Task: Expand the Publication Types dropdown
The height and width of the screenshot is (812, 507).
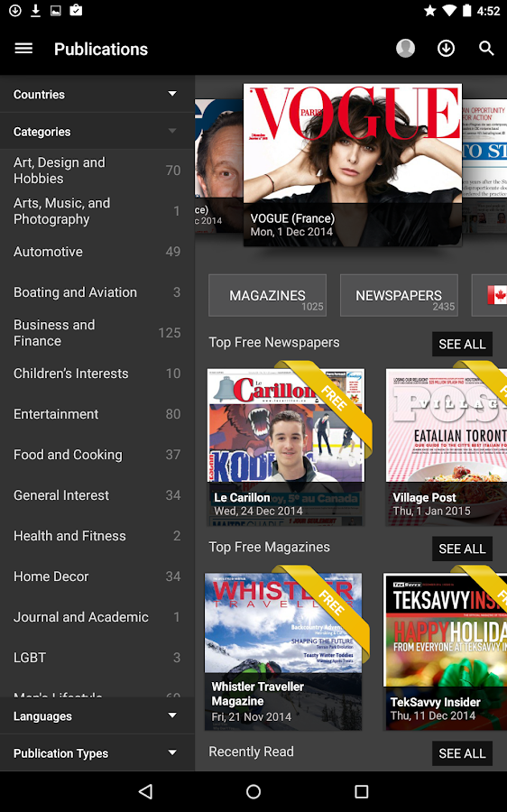Action: click(97, 753)
